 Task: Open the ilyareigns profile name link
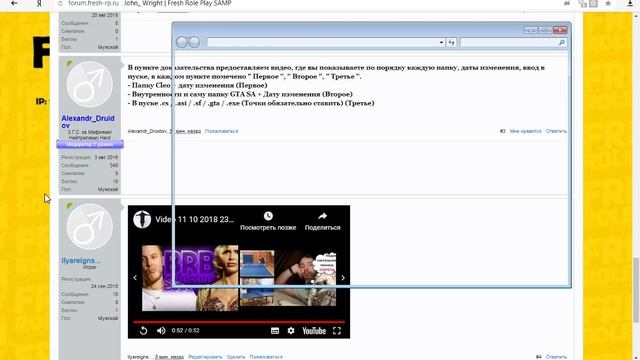pyautogui.click(x=80, y=260)
